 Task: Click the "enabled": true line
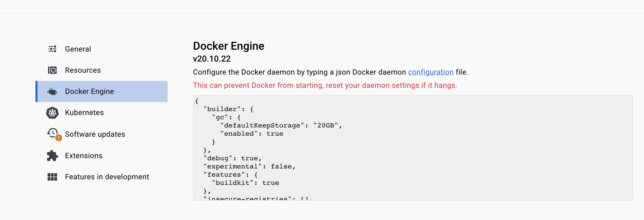pyautogui.click(x=252, y=134)
